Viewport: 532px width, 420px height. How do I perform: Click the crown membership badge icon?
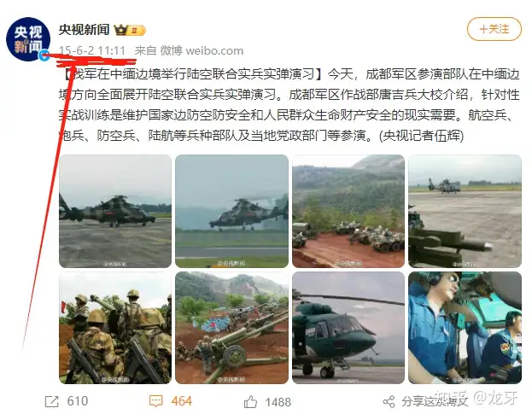click(x=130, y=30)
